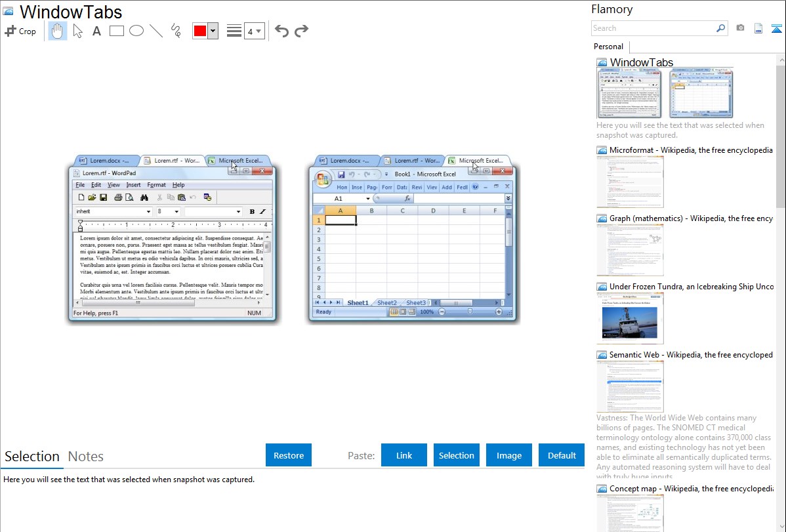Viewport: 786px width, 532px height.
Task: Click the icon beside Microformat title
Action: coord(602,150)
